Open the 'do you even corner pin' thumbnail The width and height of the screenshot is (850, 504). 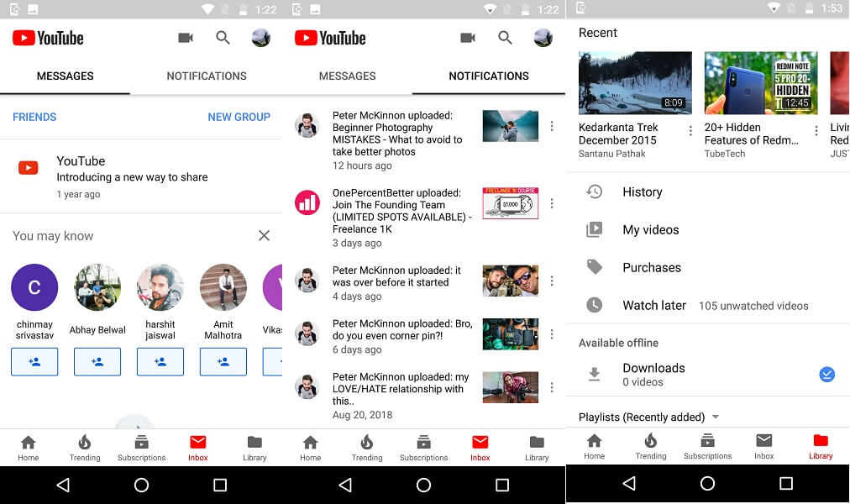(511, 333)
